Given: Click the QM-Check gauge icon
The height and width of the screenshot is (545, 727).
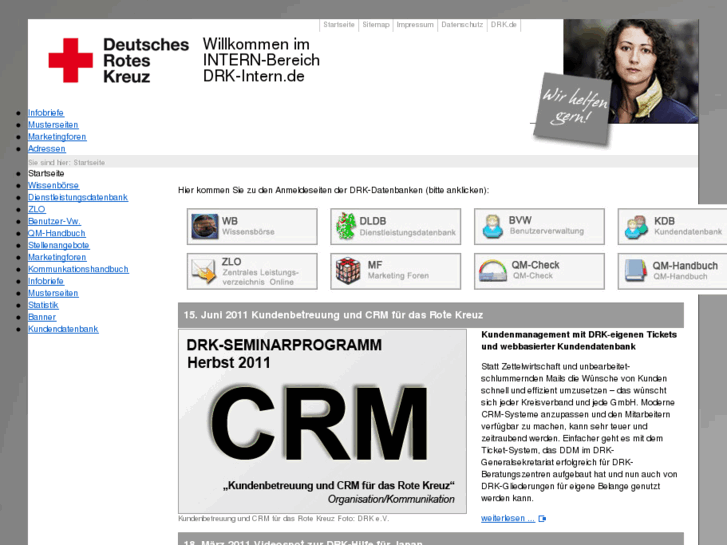Looking at the screenshot, I should click(492, 271).
